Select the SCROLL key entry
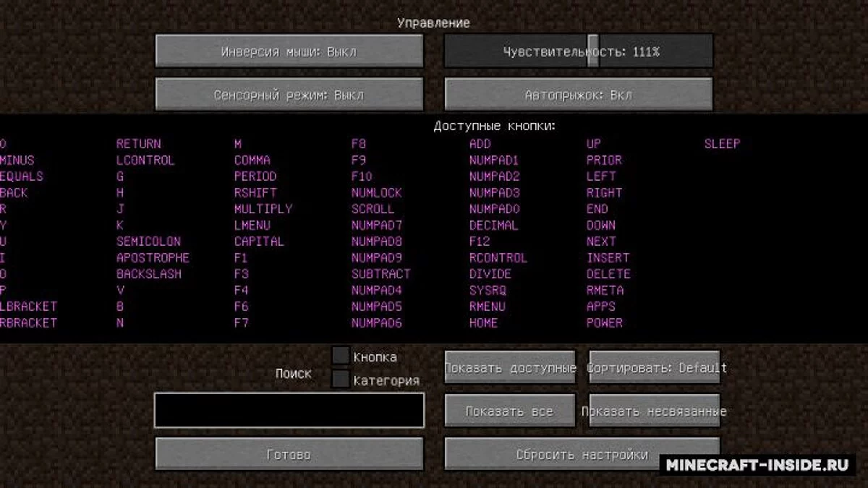Screen dimensions: 868x488 point(373,209)
